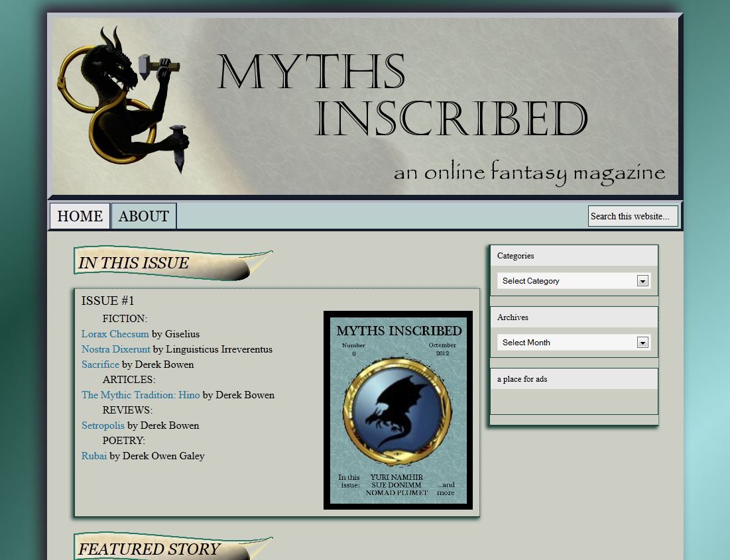Click the Search this website field
730x560 pixels.
click(633, 216)
